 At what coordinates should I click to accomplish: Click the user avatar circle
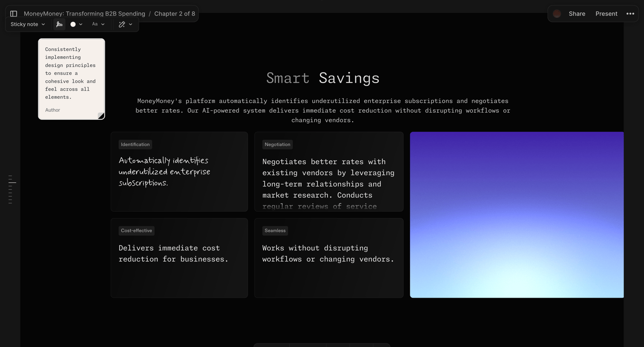pos(557,14)
